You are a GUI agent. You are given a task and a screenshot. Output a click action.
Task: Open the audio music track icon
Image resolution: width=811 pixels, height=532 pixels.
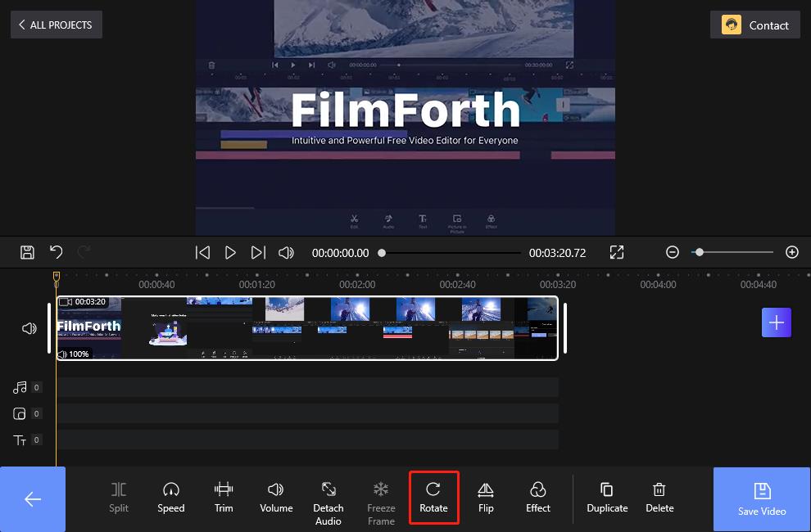click(20, 387)
